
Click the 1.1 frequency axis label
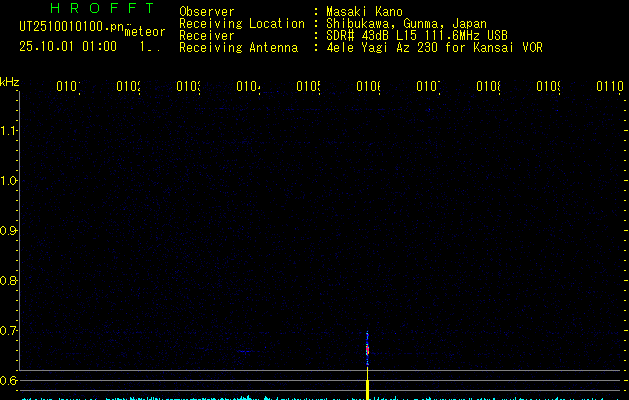pyautogui.click(x=8, y=130)
